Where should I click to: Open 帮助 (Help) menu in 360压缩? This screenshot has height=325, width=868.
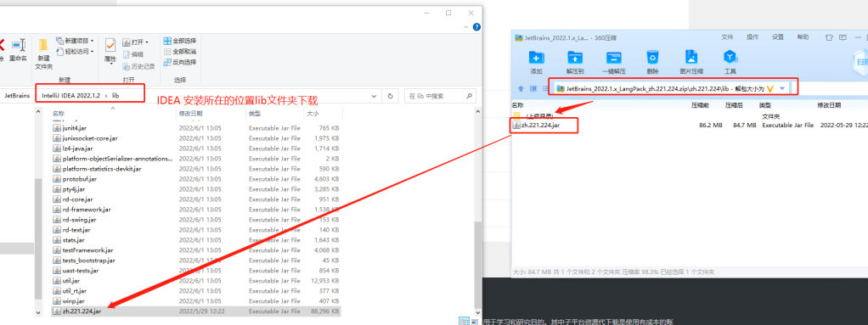click(803, 37)
